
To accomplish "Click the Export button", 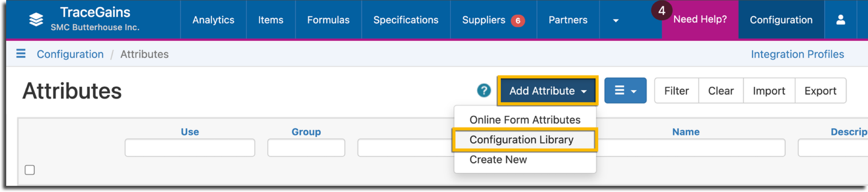I will point(821,90).
